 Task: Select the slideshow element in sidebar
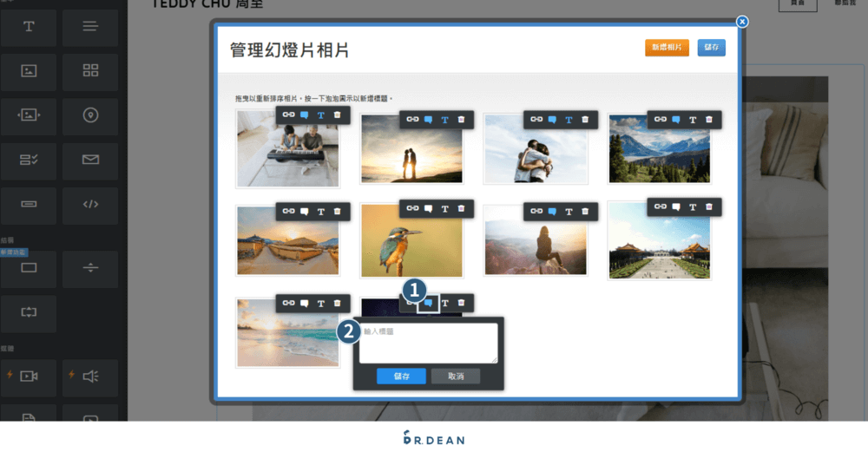[x=29, y=115]
